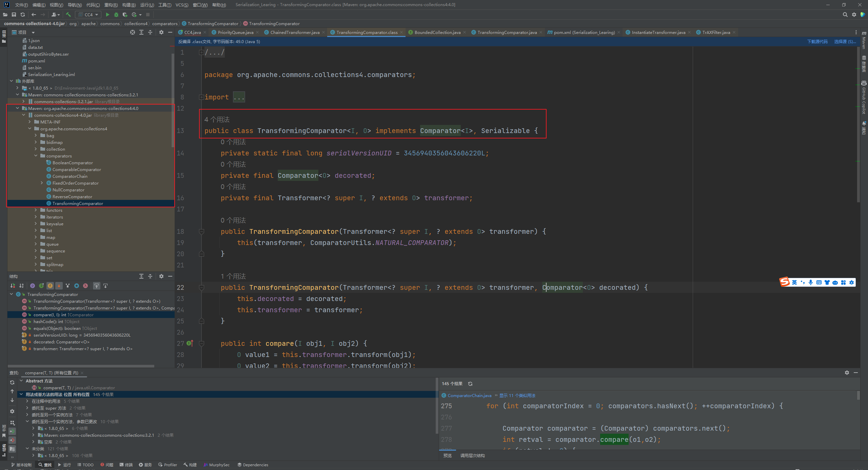
Task: Click the comparators breadcrumb in navigation bar
Action: pos(165,23)
